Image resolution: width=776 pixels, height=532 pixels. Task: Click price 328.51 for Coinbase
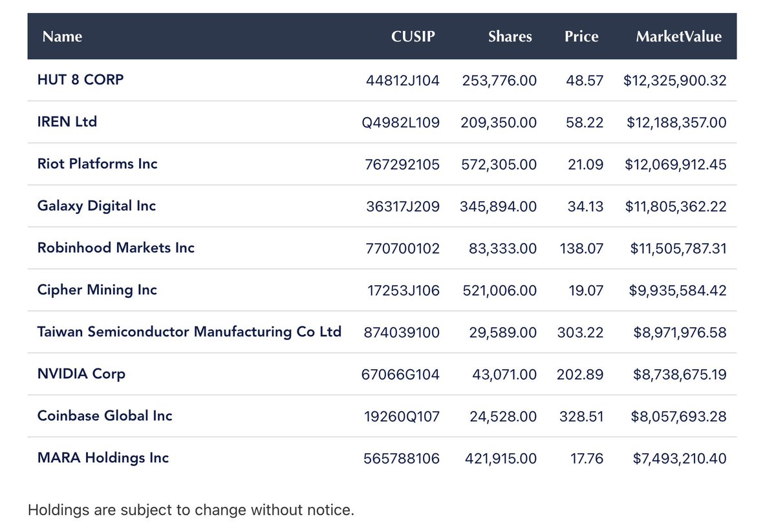[581, 417]
